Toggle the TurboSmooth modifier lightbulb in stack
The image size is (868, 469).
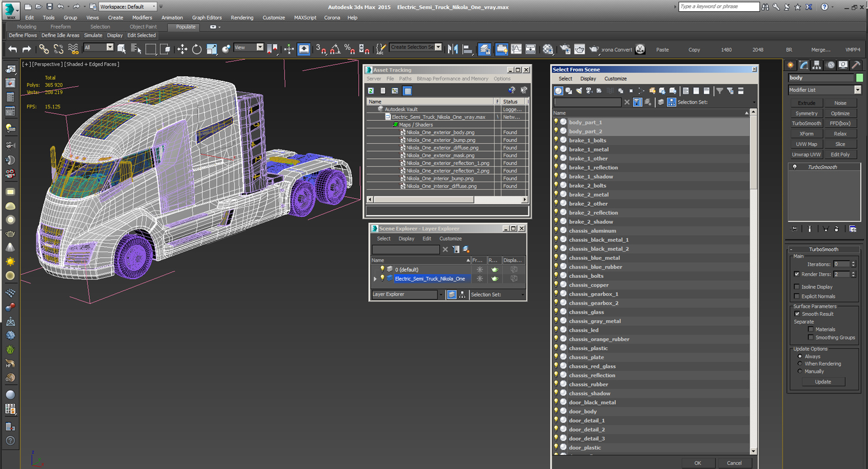(795, 167)
